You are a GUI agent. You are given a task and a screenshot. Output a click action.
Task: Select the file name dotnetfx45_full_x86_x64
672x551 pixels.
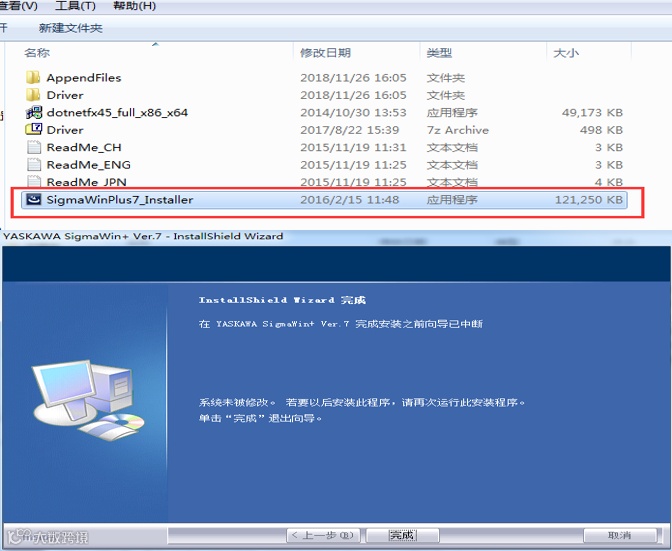point(117,113)
